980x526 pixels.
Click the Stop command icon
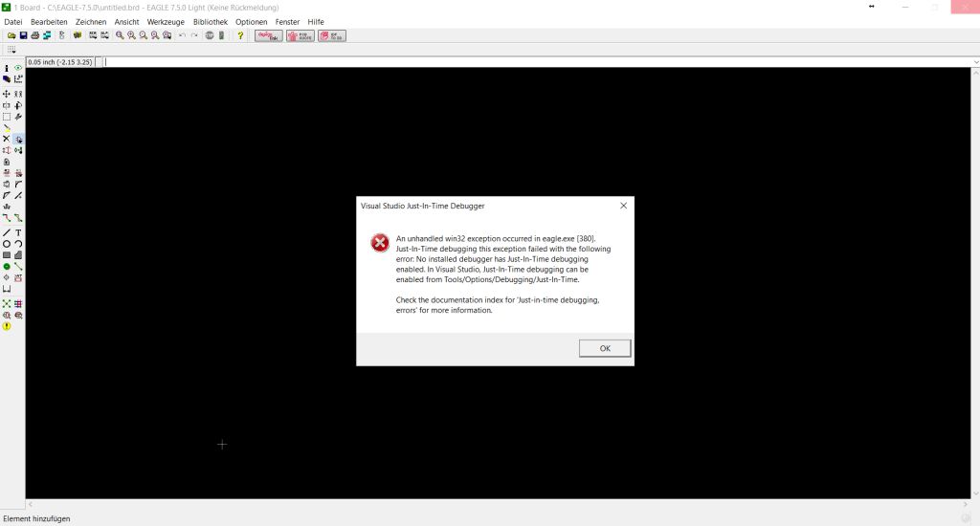[x=210, y=35]
